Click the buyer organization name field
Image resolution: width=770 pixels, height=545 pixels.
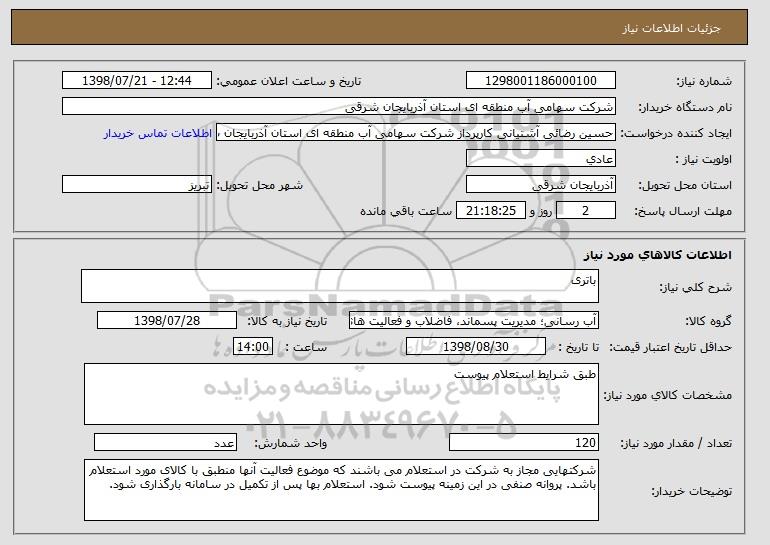pos(339,107)
